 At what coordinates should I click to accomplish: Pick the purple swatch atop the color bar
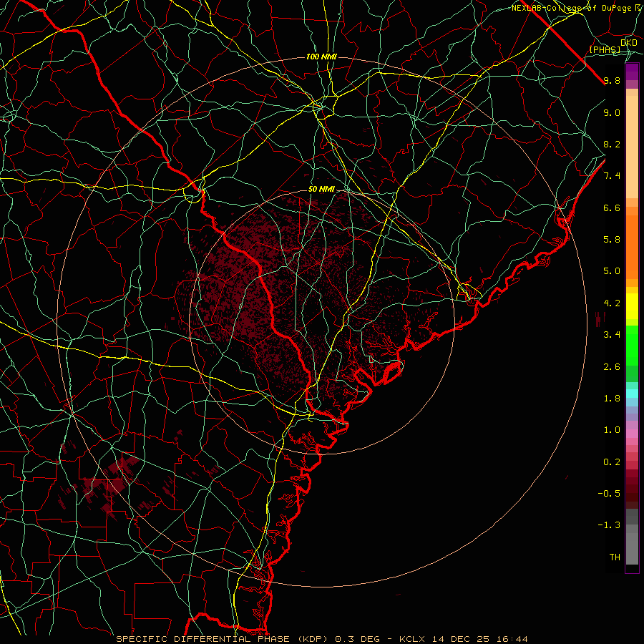632,72
